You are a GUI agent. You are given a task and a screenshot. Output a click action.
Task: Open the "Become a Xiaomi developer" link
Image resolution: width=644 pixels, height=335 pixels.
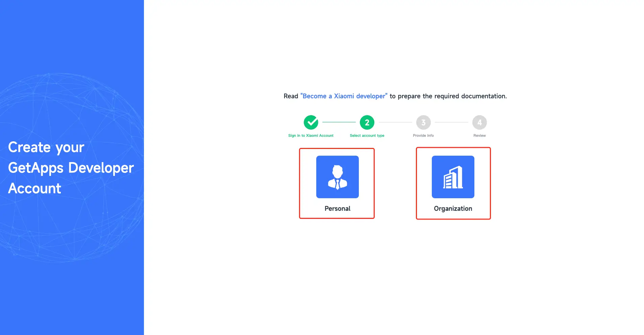tap(344, 96)
